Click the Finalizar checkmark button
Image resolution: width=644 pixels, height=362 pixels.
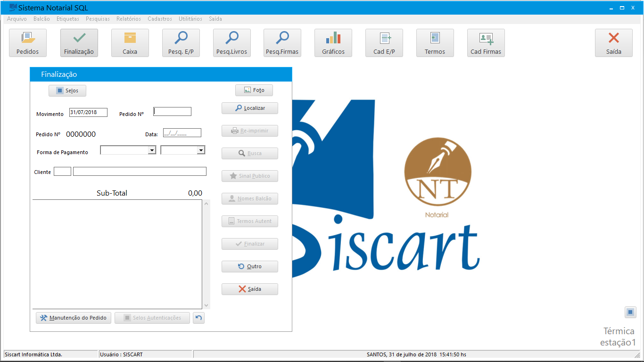pos(250,244)
